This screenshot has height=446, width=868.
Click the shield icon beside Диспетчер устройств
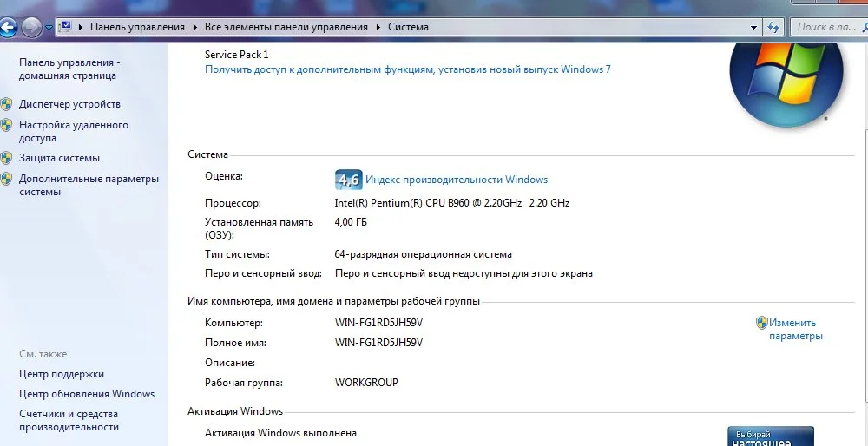pyautogui.click(x=6, y=104)
